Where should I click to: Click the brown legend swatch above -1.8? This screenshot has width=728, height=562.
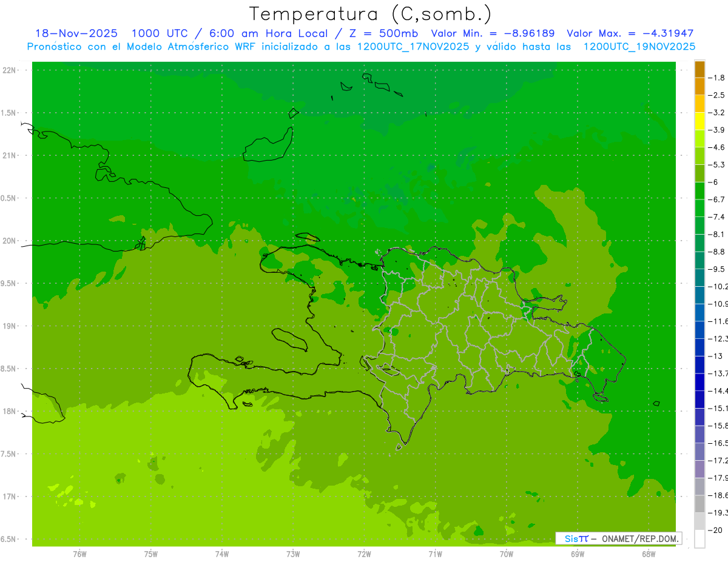pos(699,69)
